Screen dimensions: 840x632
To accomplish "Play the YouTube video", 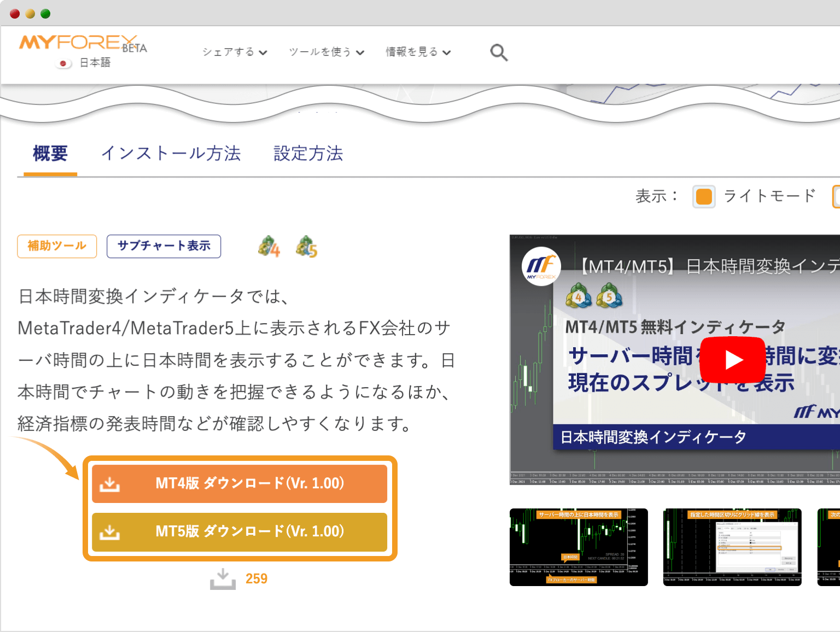I will tap(733, 360).
